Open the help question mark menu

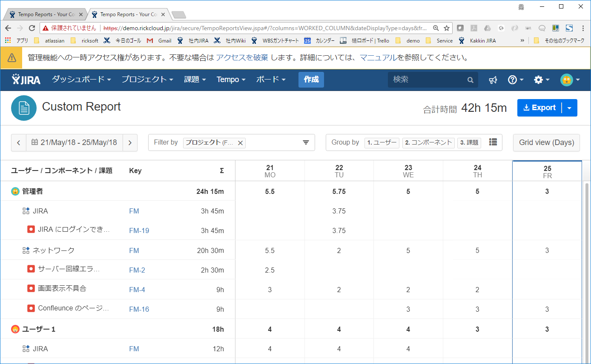point(516,80)
